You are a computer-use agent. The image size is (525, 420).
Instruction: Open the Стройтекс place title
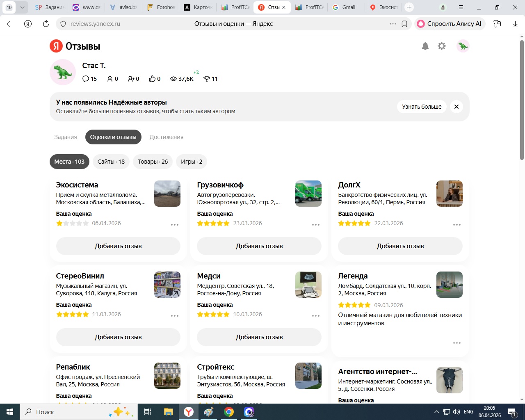[216, 367]
